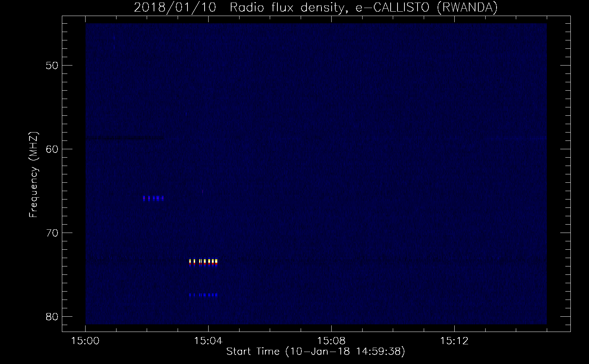Click the "Start Time (10-Jan-18 14:59:38)" axis label

coord(316,352)
